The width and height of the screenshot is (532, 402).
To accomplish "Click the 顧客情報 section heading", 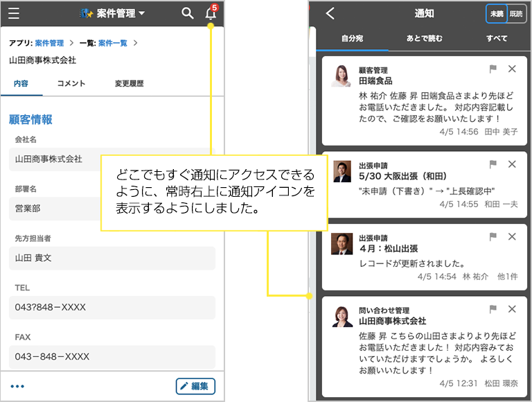I will click(30, 119).
